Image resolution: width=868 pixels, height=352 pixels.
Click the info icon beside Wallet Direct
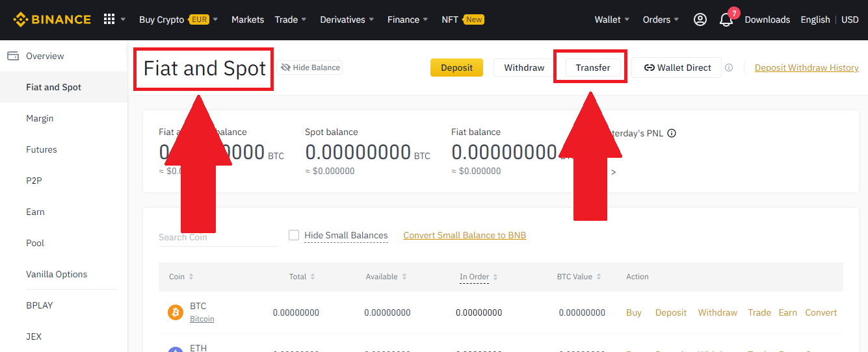[x=729, y=68]
